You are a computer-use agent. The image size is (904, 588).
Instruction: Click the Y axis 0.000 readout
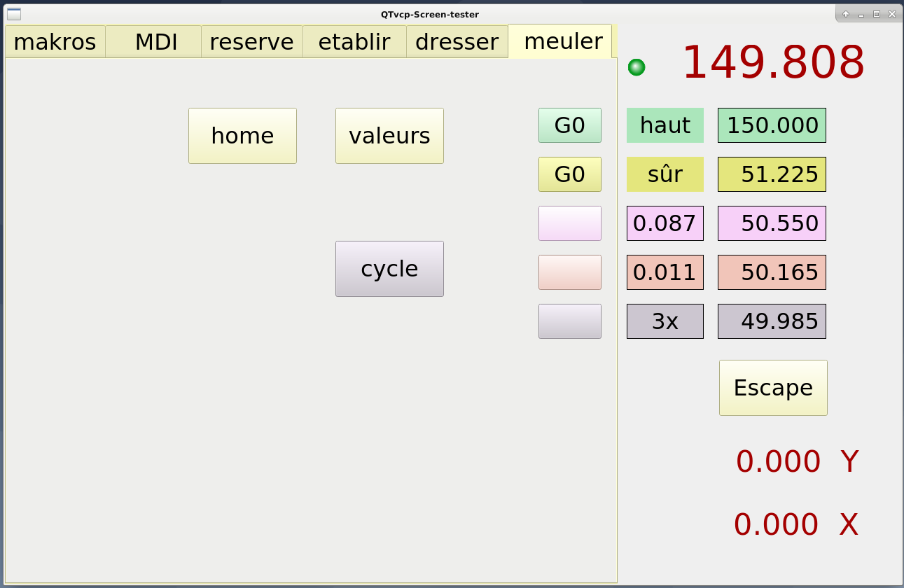click(x=778, y=462)
